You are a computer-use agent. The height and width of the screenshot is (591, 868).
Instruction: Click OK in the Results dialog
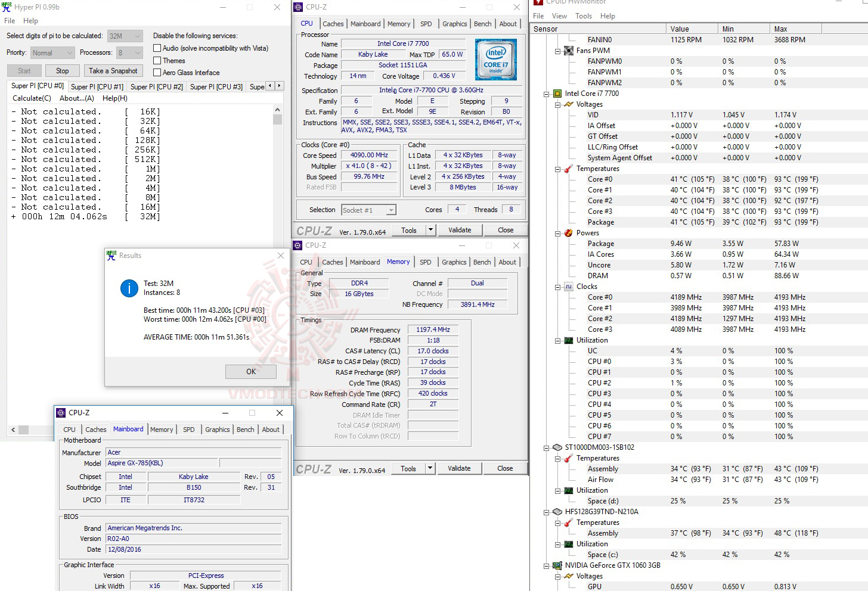click(x=251, y=372)
